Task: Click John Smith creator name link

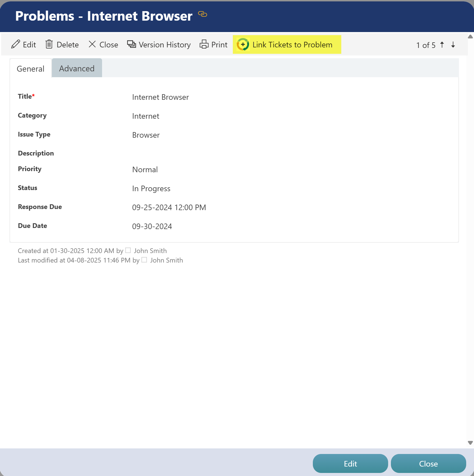Action: pyautogui.click(x=150, y=251)
